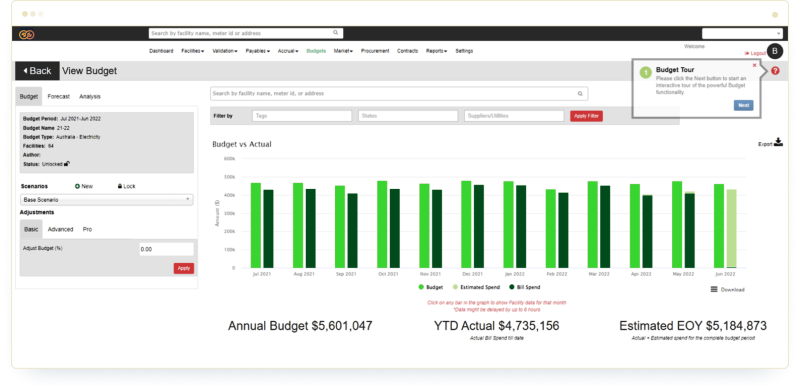
Task: Click Next in the Budget Tour
Action: 743,105
